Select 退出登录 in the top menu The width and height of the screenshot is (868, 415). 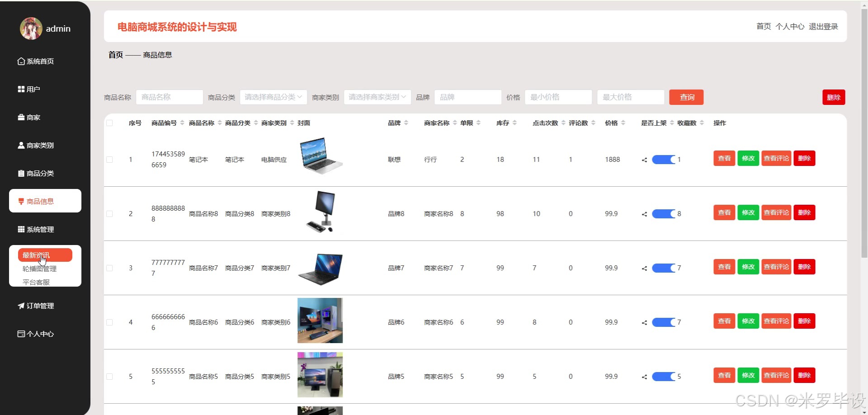(x=823, y=26)
